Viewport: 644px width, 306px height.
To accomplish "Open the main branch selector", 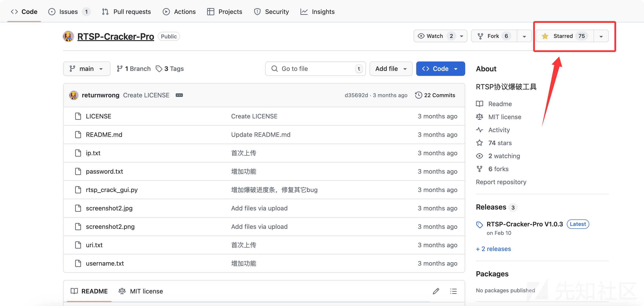I will (x=86, y=69).
